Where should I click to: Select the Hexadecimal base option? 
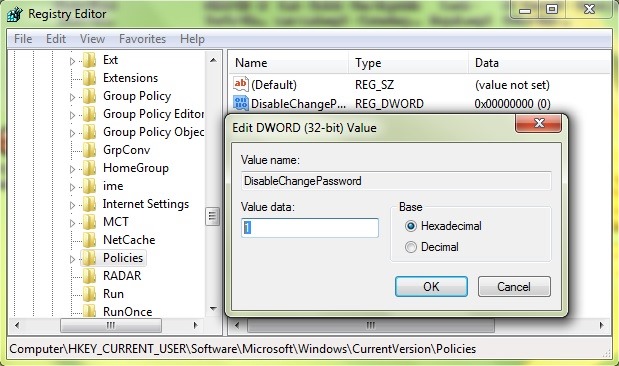(443, 226)
